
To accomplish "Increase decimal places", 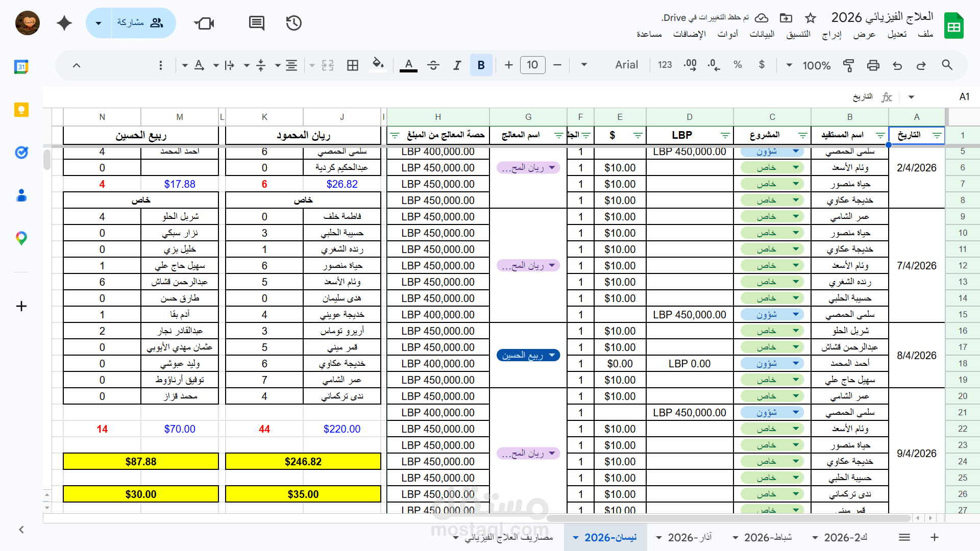I will coord(690,65).
